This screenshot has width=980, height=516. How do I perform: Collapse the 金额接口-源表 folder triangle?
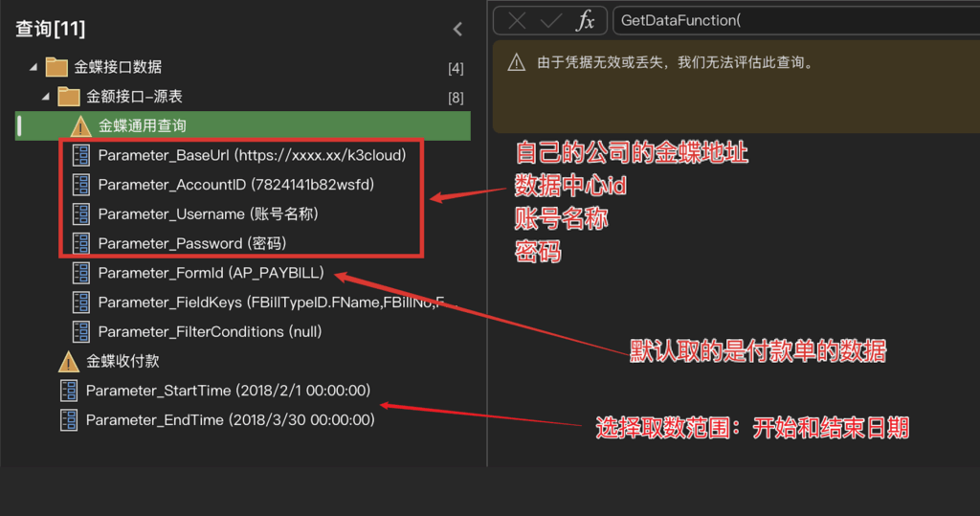pos(46,97)
